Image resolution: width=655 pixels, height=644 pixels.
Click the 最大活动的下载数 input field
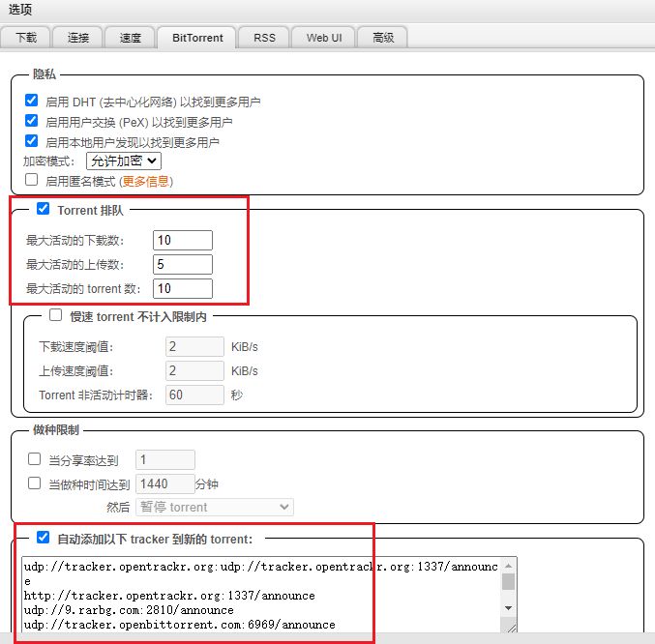[182, 240]
